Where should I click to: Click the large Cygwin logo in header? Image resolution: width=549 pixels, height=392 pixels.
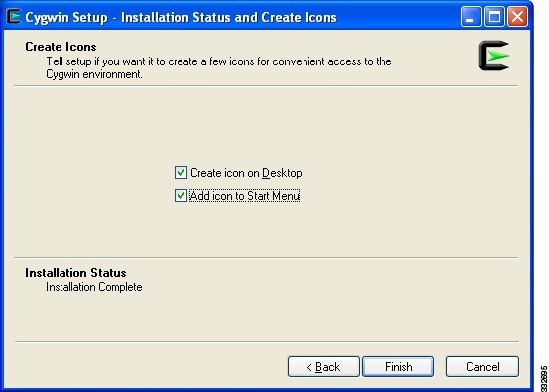click(x=494, y=55)
